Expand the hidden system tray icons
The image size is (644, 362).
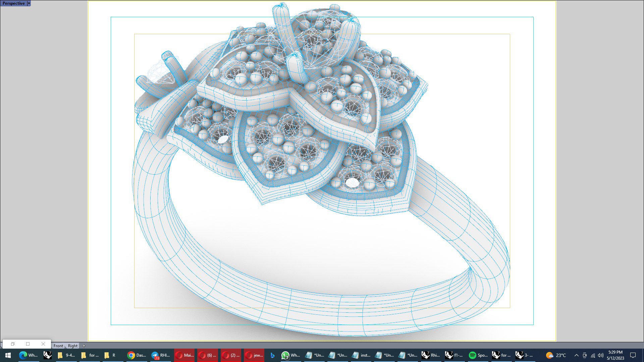click(576, 355)
